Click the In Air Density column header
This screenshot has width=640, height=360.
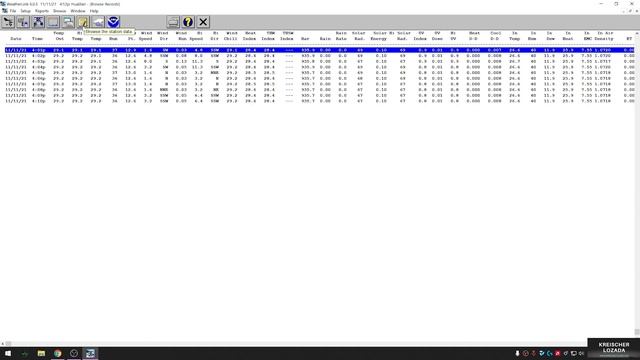[604, 36]
